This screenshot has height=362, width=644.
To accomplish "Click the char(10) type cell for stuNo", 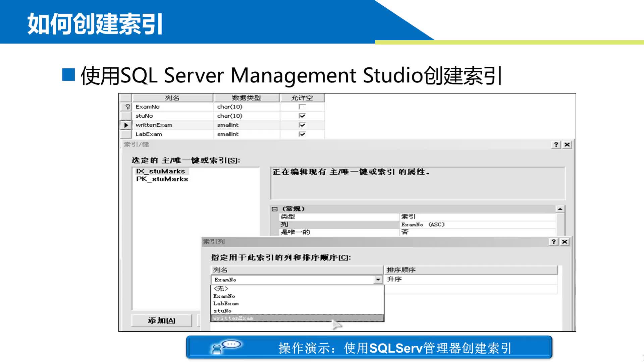I will coord(247,116).
